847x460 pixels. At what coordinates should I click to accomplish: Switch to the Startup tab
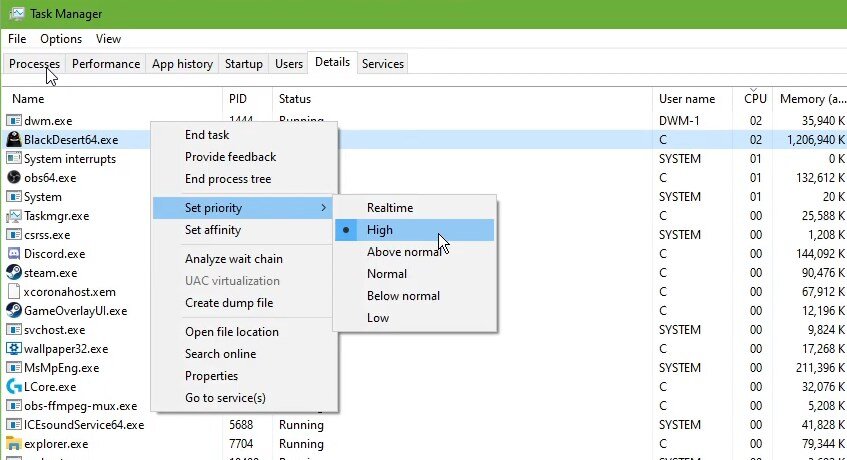[244, 64]
